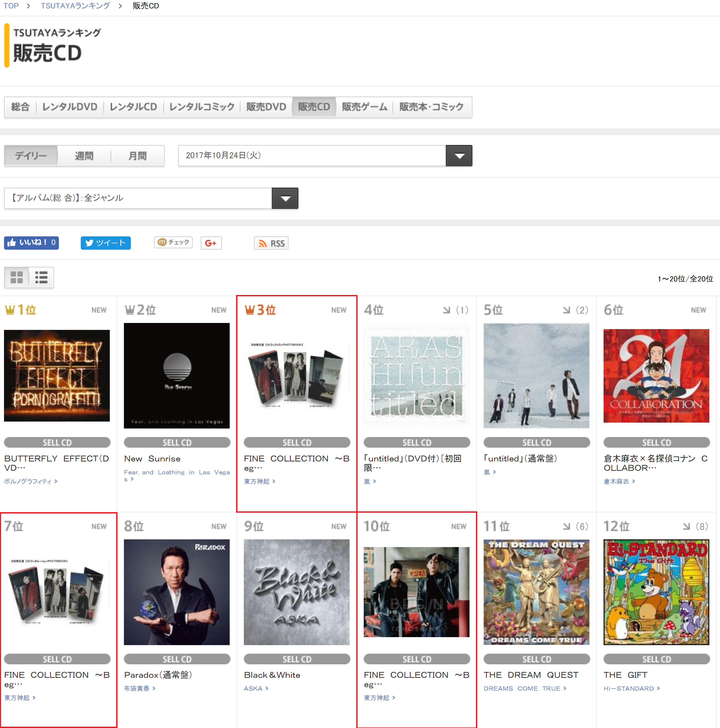The image size is (720, 728).
Task: Open the ポルノグラフィティ artist link
Action: coord(28,481)
